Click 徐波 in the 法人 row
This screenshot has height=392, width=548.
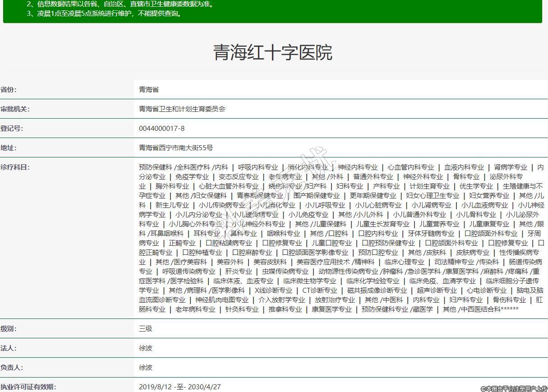pyautogui.click(x=145, y=348)
